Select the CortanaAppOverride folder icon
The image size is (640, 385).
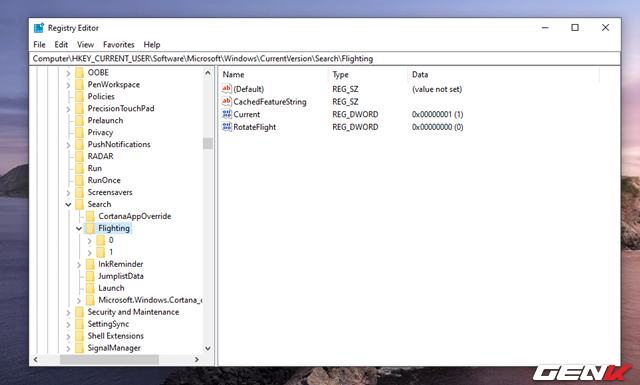(x=90, y=216)
